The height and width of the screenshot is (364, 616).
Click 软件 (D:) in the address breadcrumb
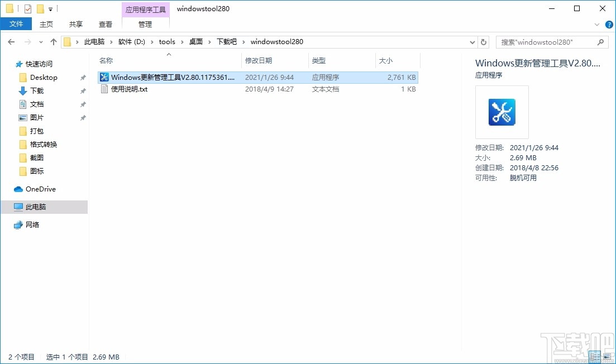click(x=132, y=42)
